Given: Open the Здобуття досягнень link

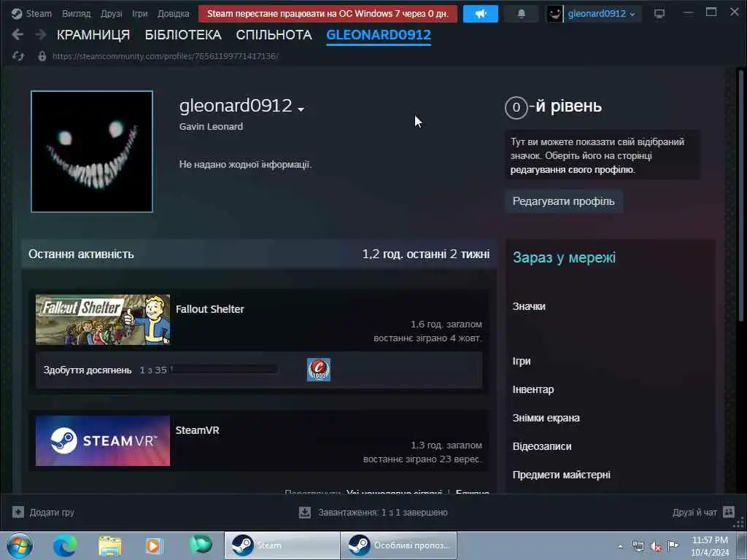Looking at the screenshot, I should click(x=88, y=370).
